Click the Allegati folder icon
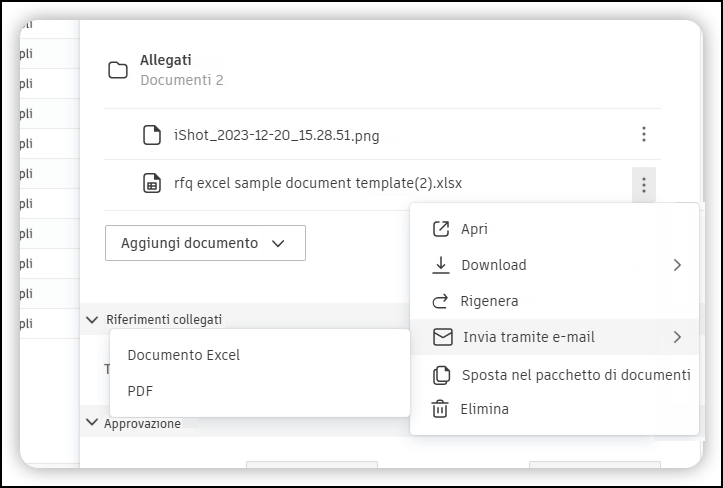 118,70
